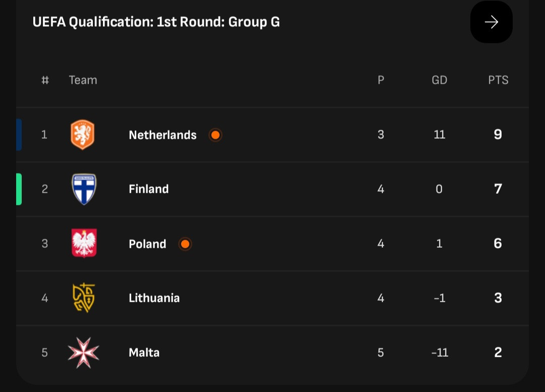Click the orange live indicator beside Netherlands
This screenshot has height=392, width=545.
[x=215, y=135]
